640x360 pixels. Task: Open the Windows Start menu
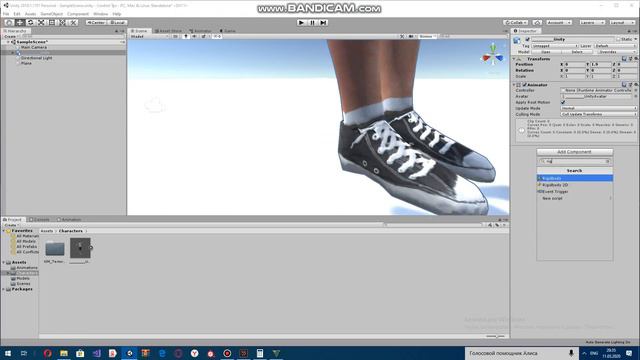(x=8, y=353)
